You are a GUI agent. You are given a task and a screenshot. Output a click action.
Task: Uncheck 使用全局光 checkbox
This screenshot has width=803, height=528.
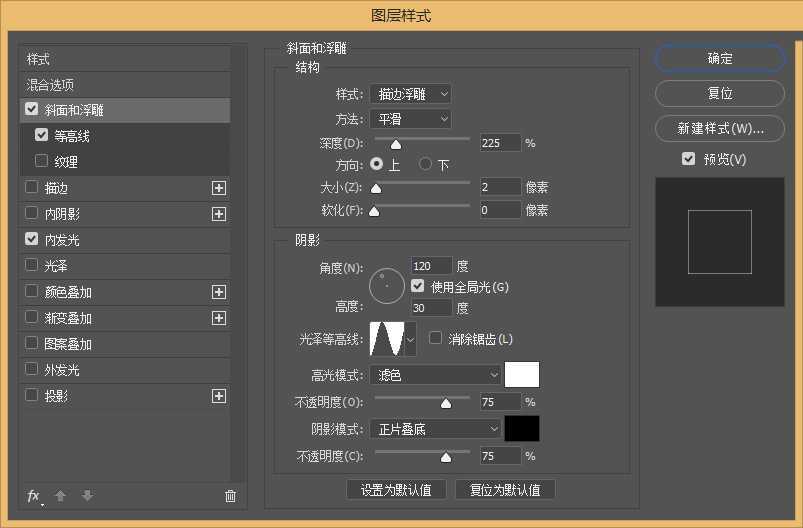[418, 287]
